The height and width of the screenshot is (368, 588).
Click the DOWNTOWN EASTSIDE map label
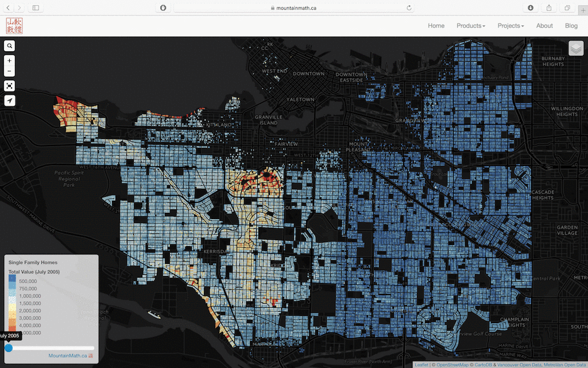[x=351, y=78]
